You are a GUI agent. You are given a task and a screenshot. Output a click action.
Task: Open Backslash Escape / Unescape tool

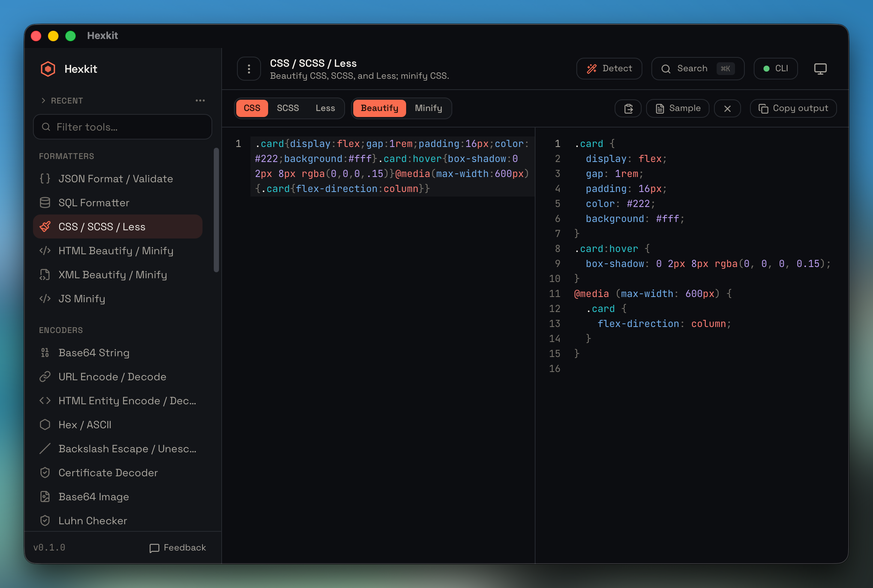(x=118, y=449)
